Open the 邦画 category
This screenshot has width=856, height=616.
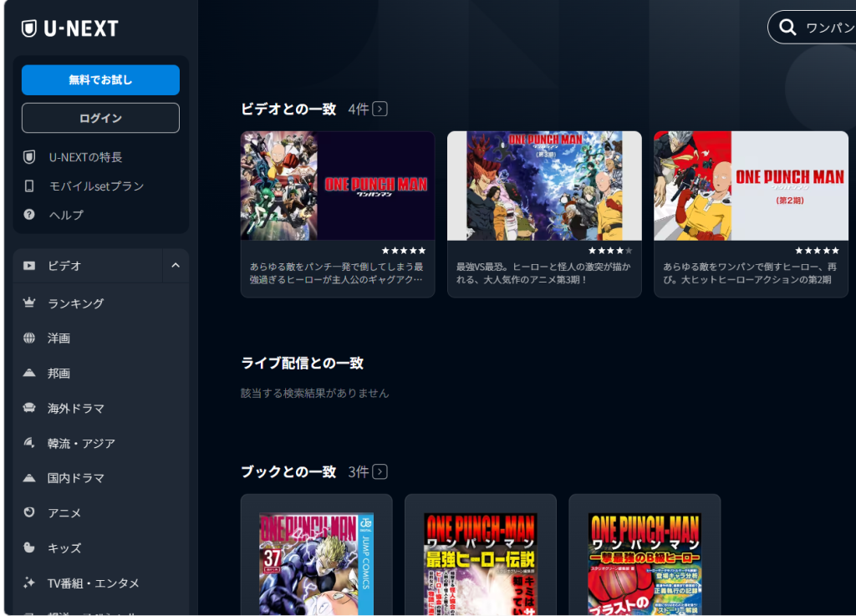(59, 374)
